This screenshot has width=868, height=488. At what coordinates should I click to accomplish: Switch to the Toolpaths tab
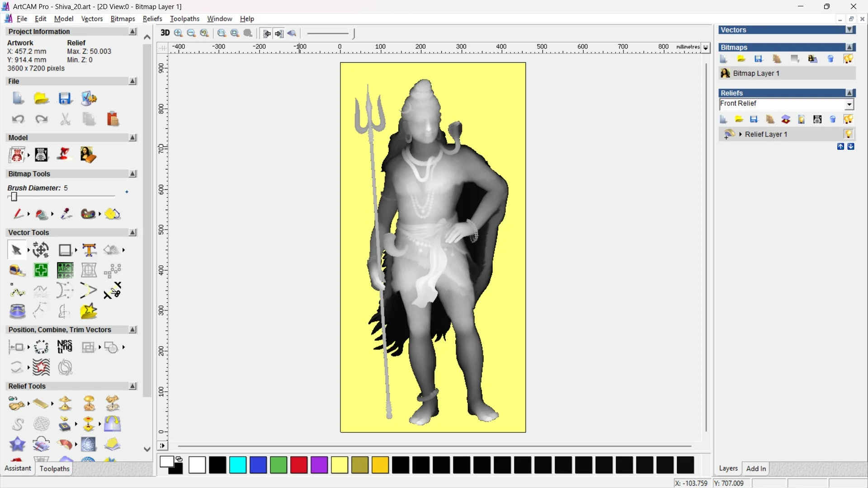[54, 469]
